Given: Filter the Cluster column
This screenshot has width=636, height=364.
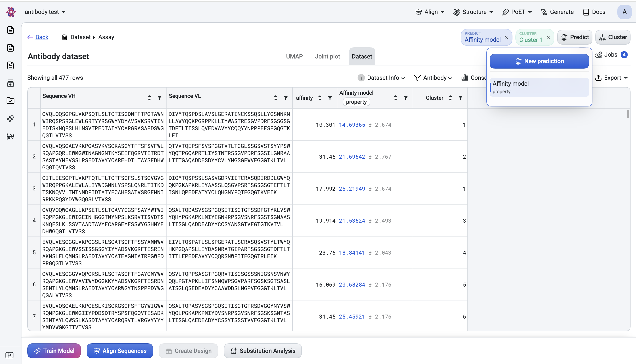Looking at the screenshot, I should (460, 98).
